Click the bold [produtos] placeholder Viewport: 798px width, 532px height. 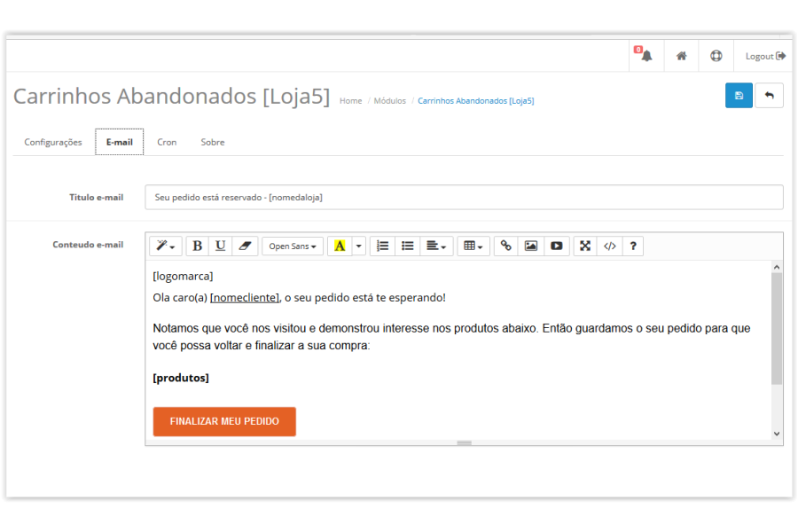181,378
